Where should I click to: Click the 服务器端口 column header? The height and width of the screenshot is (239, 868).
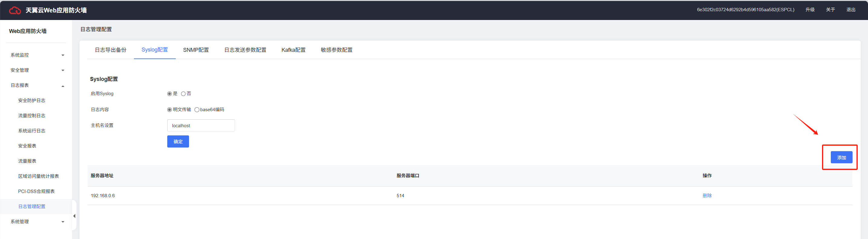coord(408,176)
